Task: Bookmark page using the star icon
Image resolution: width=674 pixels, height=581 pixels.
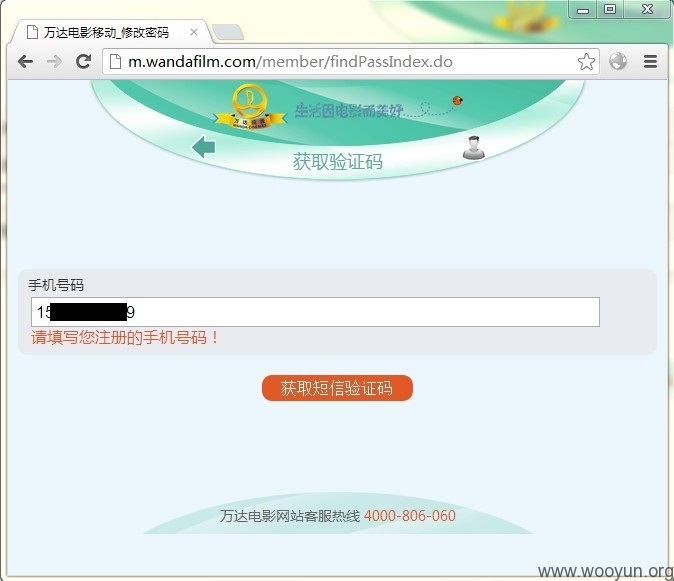Action: (x=586, y=62)
